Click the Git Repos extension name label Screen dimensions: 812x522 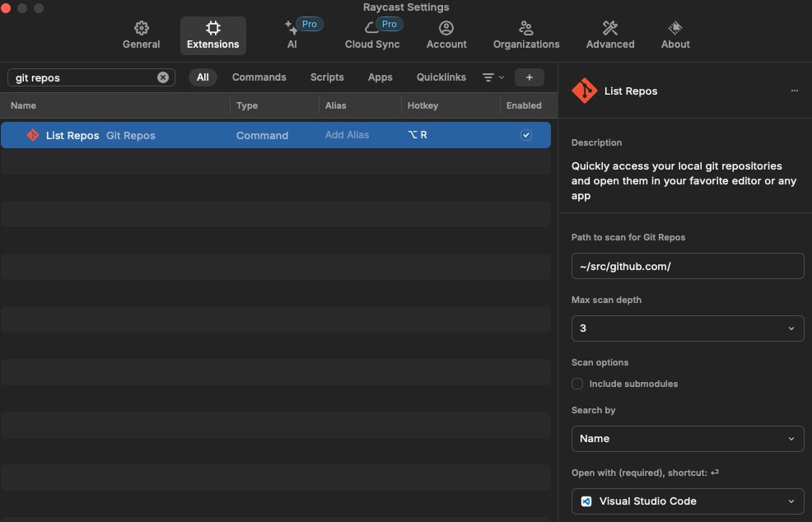coord(130,135)
